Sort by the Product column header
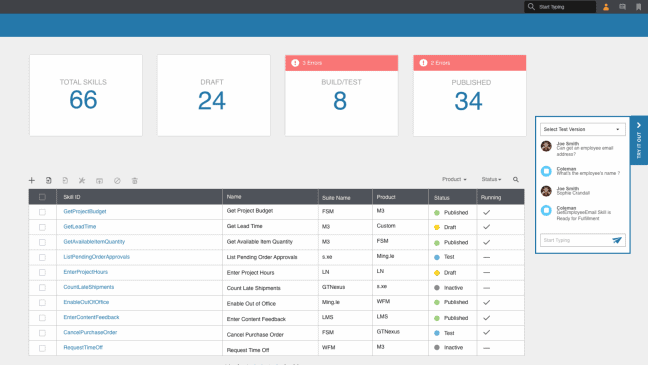 (386, 197)
